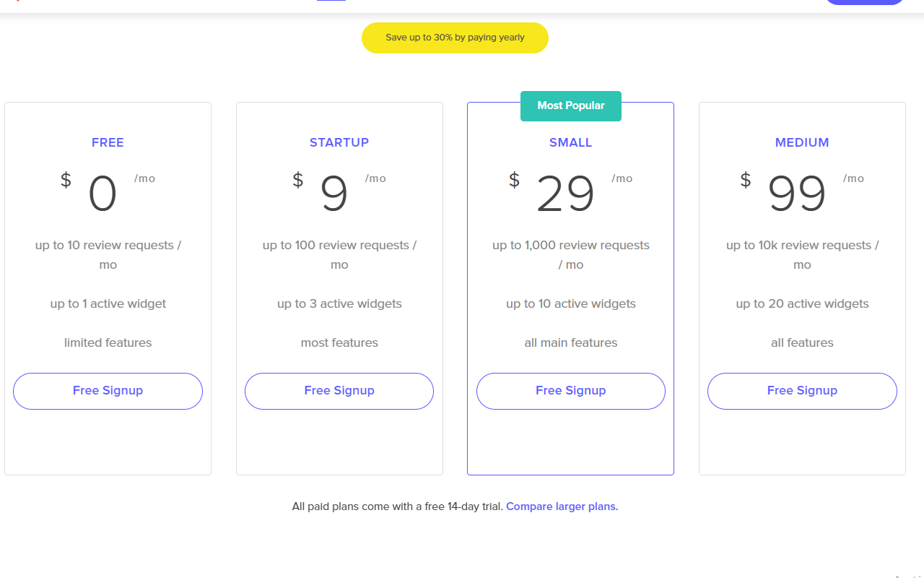Click Free Signup on the MEDIUM plan
The height and width of the screenshot is (578, 924).
(x=802, y=391)
